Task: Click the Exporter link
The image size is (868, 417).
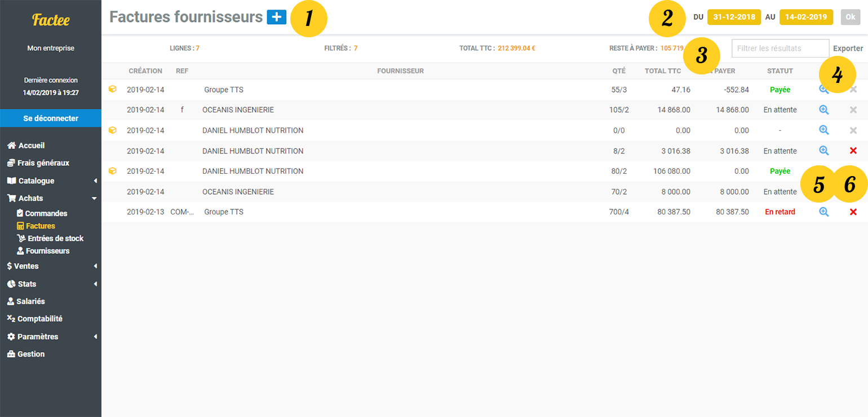Action: pyautogui.click(x=848, y=48)
